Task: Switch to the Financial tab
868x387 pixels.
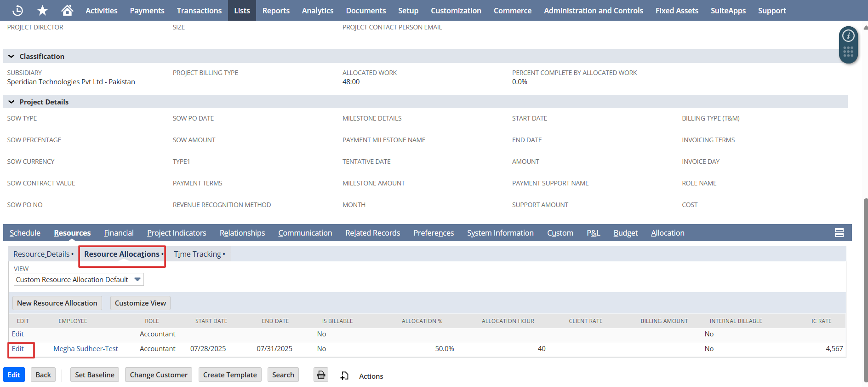Action: 119,233
